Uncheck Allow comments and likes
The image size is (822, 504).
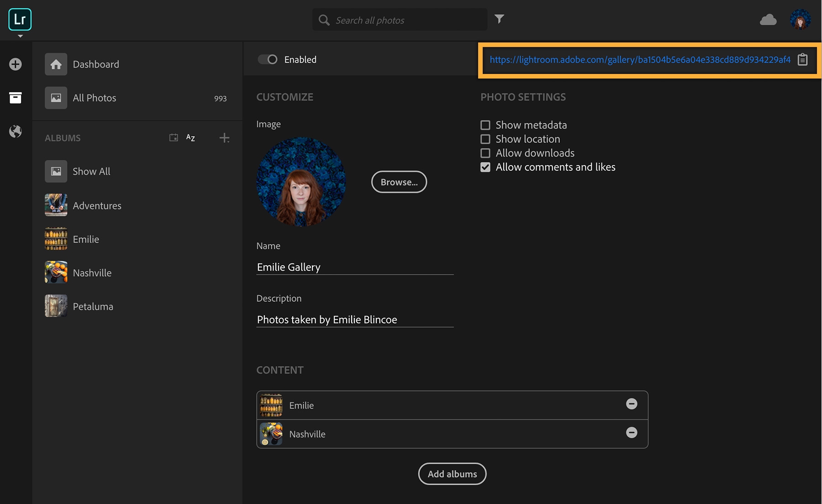[485, 167]
